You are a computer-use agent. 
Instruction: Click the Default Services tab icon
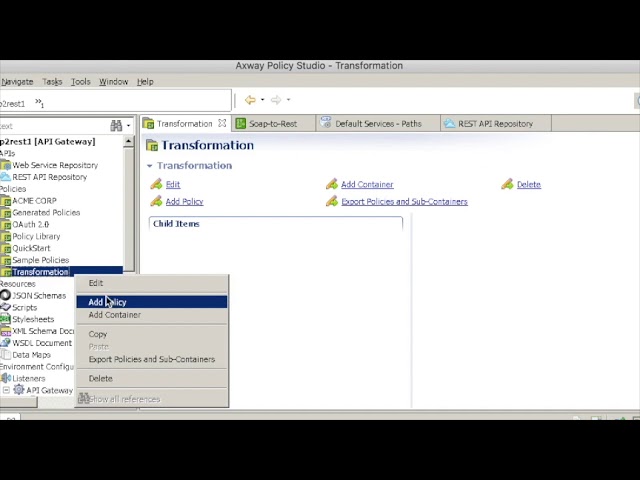[325, 122]
